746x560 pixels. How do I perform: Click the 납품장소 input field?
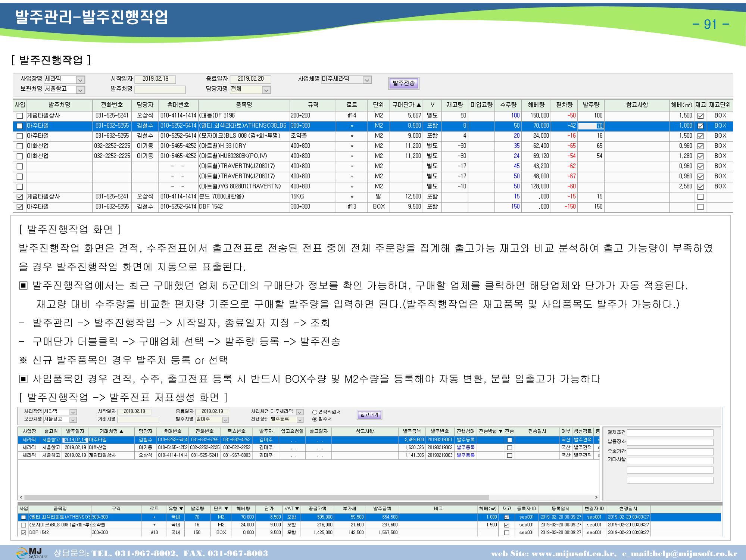[x=670, y=442]
